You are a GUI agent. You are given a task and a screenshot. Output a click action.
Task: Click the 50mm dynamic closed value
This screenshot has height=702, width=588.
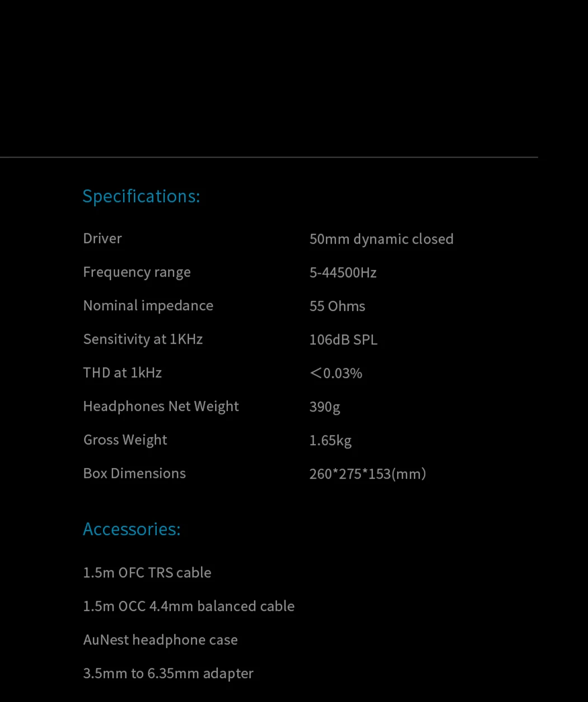click(381, 239)
